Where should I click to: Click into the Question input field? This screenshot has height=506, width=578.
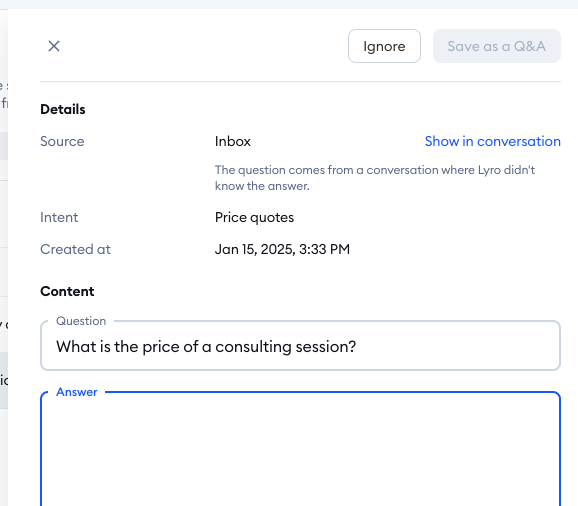tap(300, 346)
